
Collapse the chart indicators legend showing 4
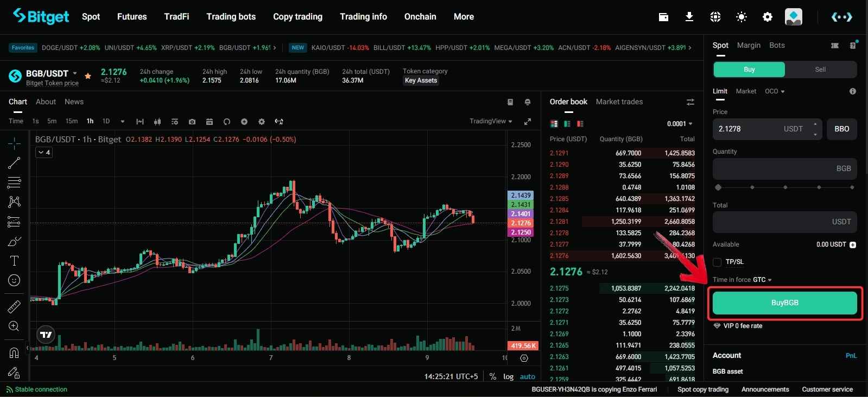[x=43, y=153]
